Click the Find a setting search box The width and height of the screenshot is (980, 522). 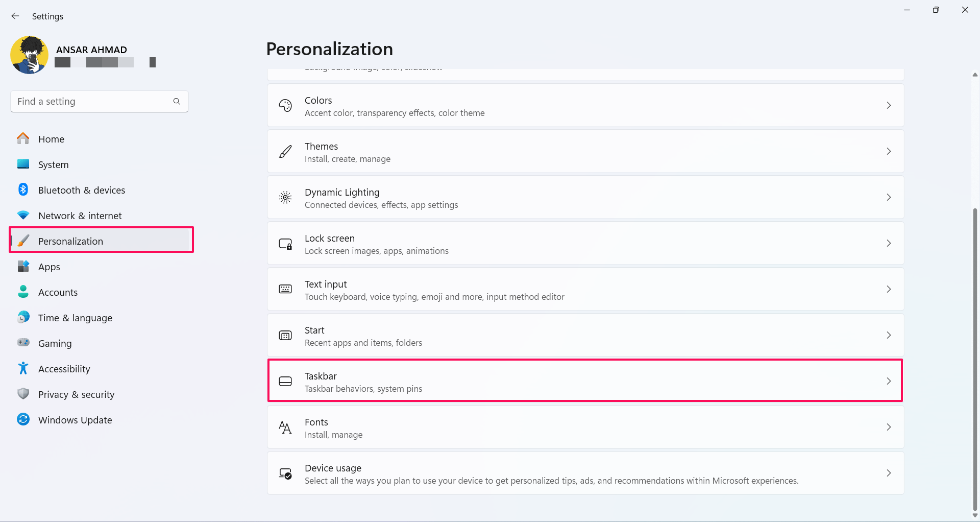[100, 102]
